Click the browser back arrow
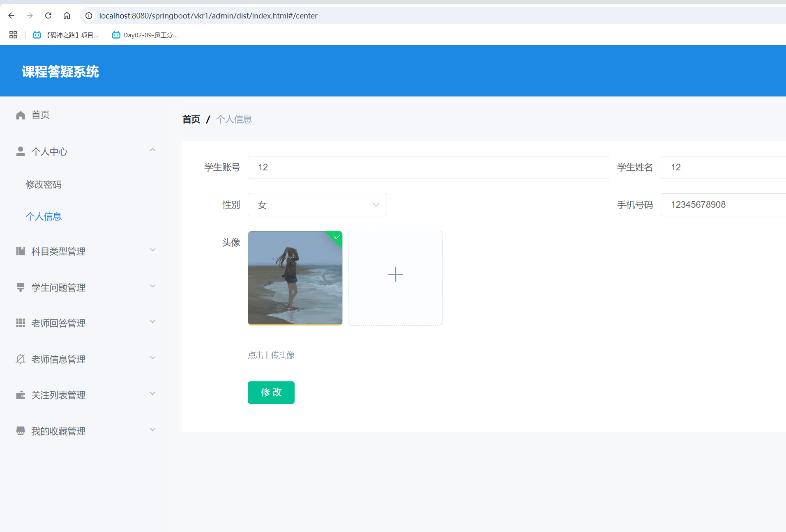 12,16
